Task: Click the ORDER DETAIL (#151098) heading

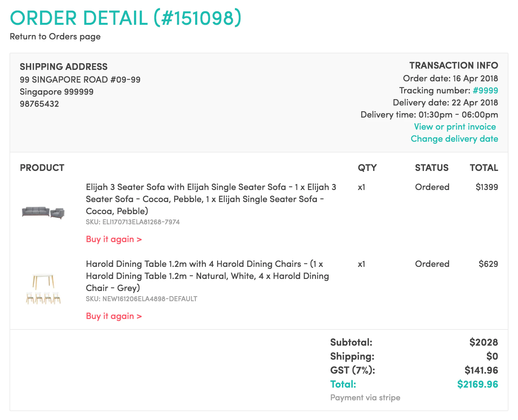Action: (126, 18)
